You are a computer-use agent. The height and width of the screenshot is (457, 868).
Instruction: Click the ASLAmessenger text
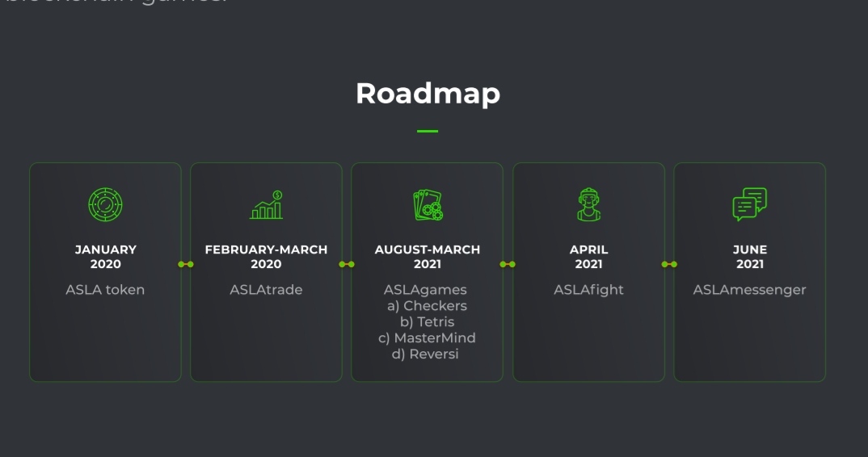(x=749, y=290)
